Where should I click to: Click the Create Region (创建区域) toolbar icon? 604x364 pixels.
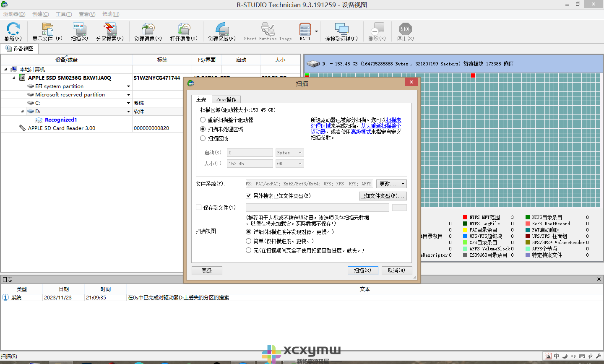click(x=222, y=29)
